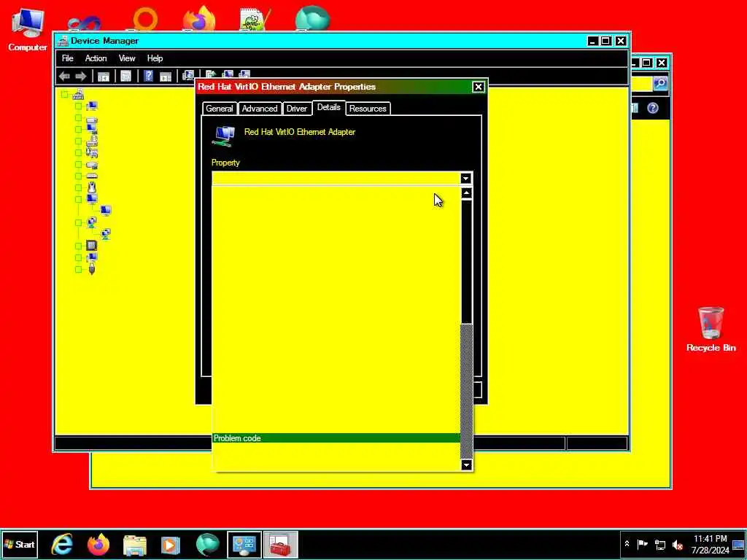Image resolution: width=747 pixels, height=560 pixels.
Task: Click Scan for hardware changes toolbar icon
Action: [x=188, y=76]
